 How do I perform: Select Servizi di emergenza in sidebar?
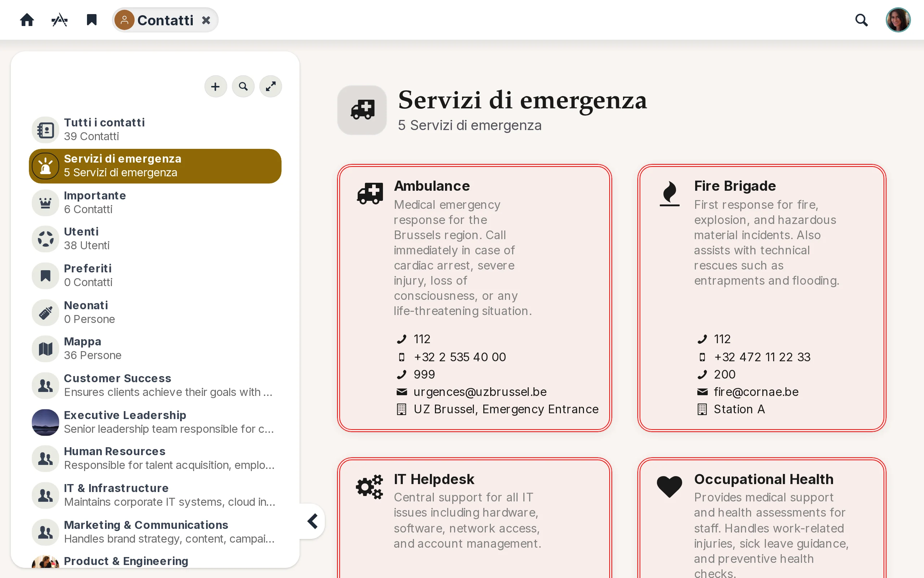pos(155,166)
